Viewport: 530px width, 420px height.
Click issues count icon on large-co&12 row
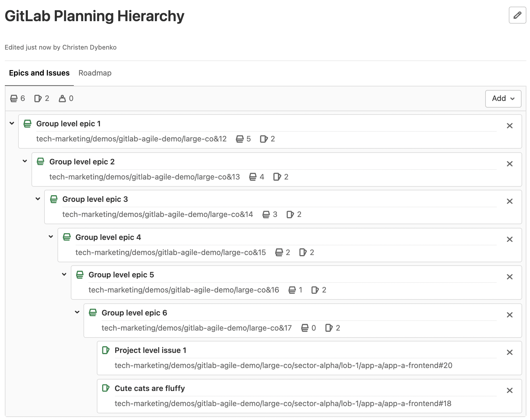pos(264,139)
